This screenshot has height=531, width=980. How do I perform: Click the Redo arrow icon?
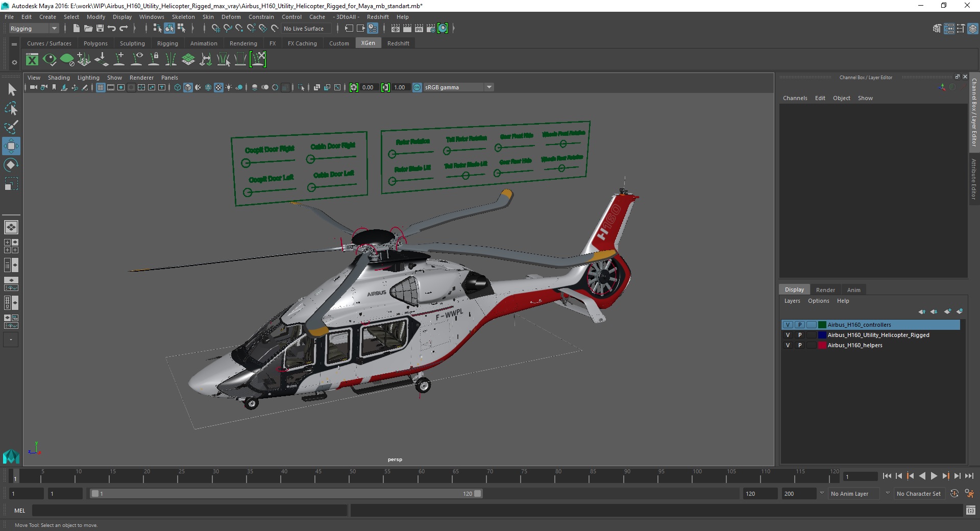pyautogui.click(x=124, y=29)
